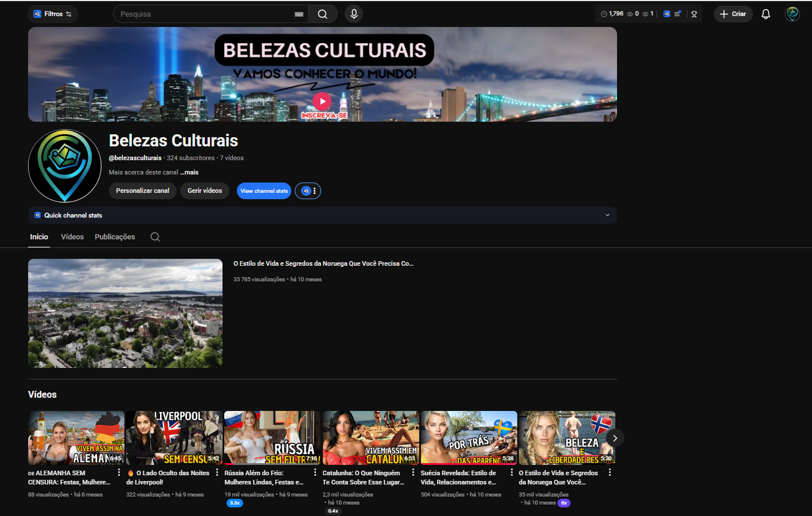
Task: Click the '7 vídeos' count text
Action: (232, 158)
